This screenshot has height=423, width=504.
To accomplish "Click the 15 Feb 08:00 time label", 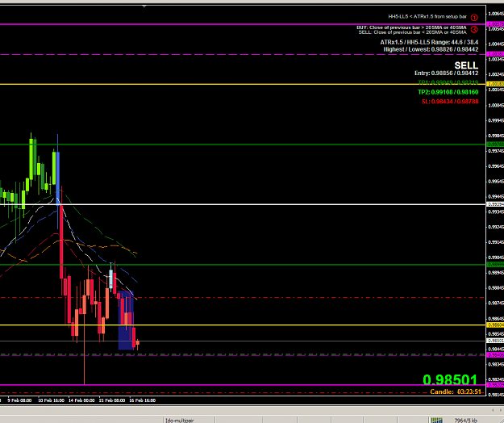I will (112, 400).
